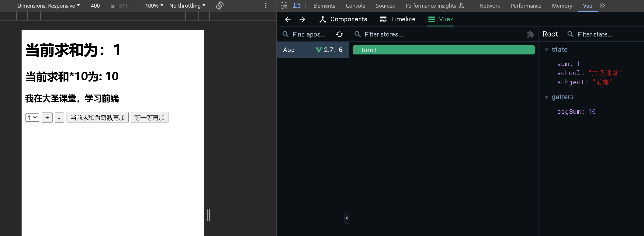The height and width of the screenshot is (236, 644).
Task: Click the Root heading in state pane
Action: [550, 34]
